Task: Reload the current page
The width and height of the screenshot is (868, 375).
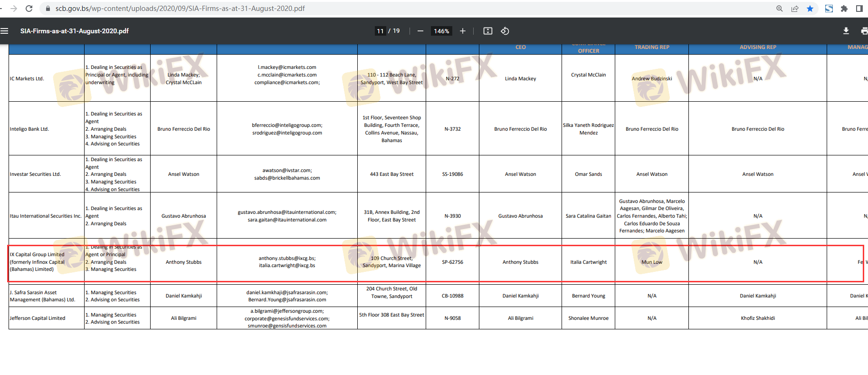Action: click(29, 9)
